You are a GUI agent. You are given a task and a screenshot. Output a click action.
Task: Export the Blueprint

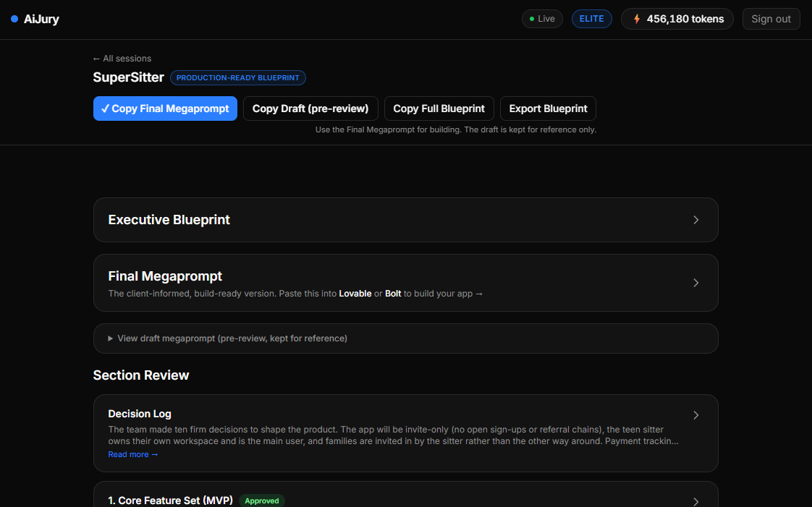[x=548, y=108]
